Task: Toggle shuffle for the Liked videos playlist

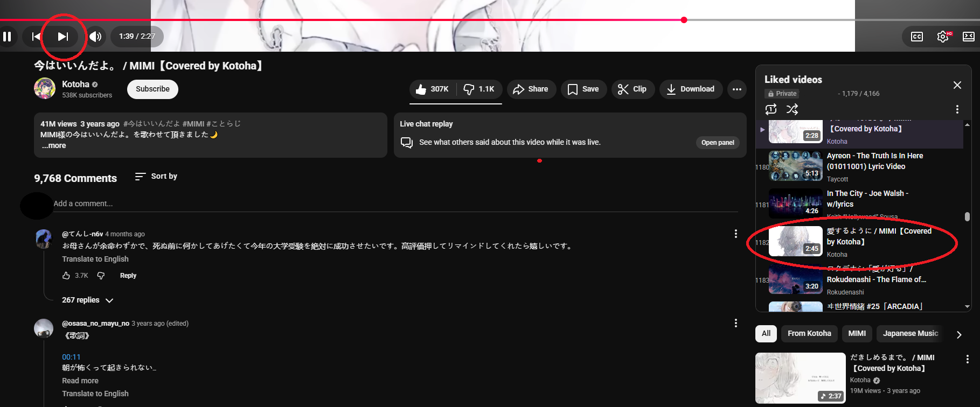Action: (x=792, y=109)
